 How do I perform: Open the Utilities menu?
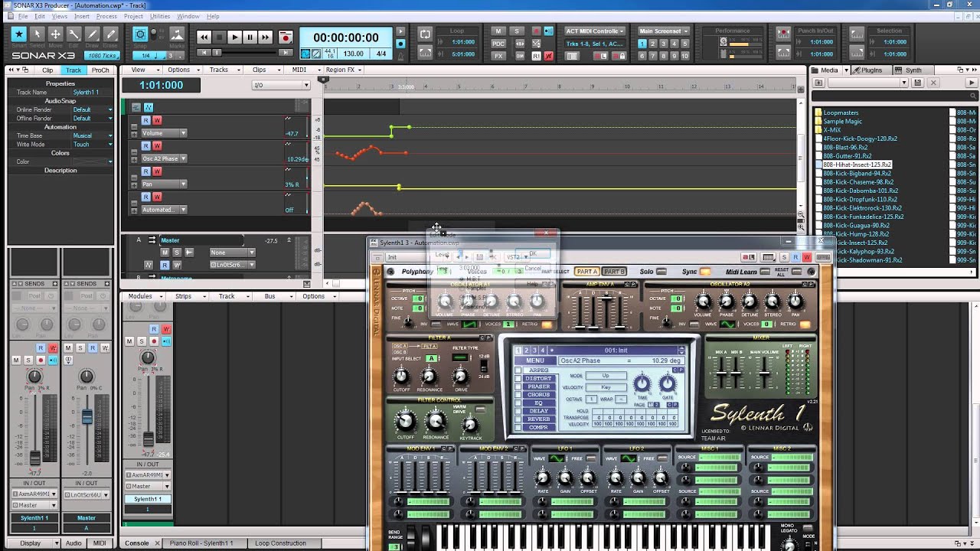tap(160, 16)
